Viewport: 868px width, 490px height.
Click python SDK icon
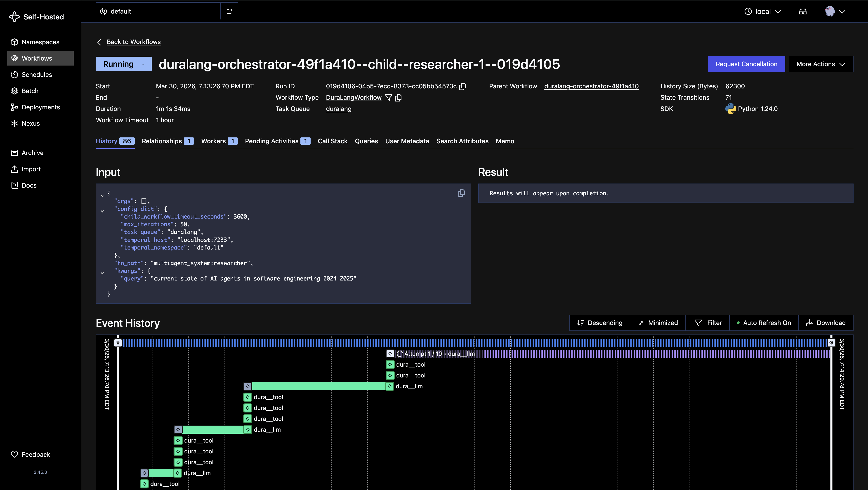tap(731, 109)
